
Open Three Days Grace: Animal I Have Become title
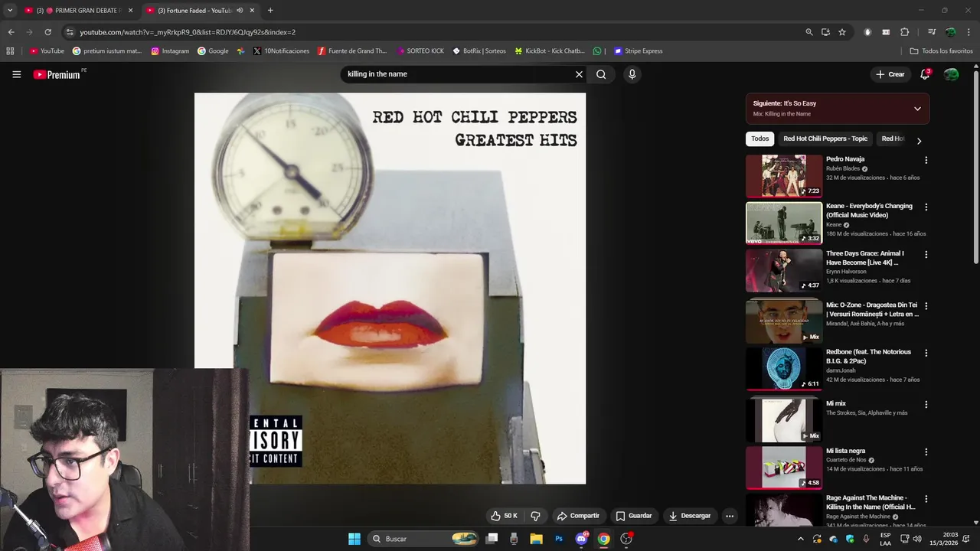pos(865,258)
